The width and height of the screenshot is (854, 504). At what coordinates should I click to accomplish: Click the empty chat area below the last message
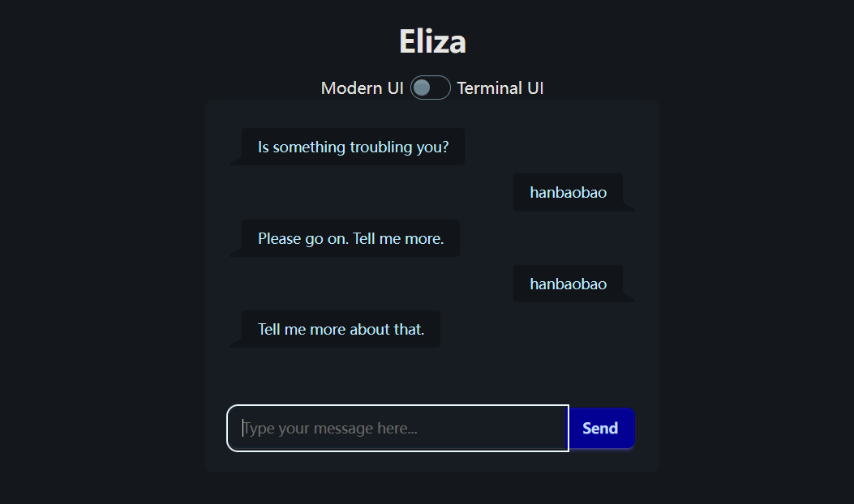(431, 374)
